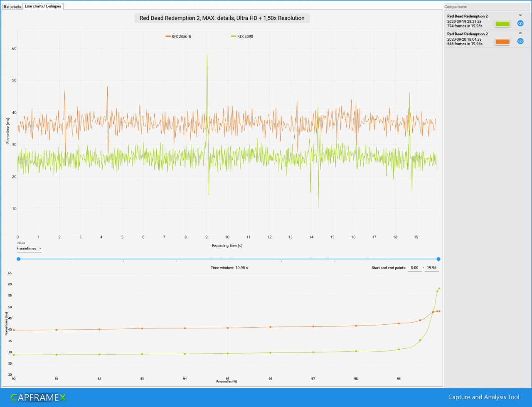
Task: Click the RTX 3090 legend entry
Action: click(x=242, y=37)
